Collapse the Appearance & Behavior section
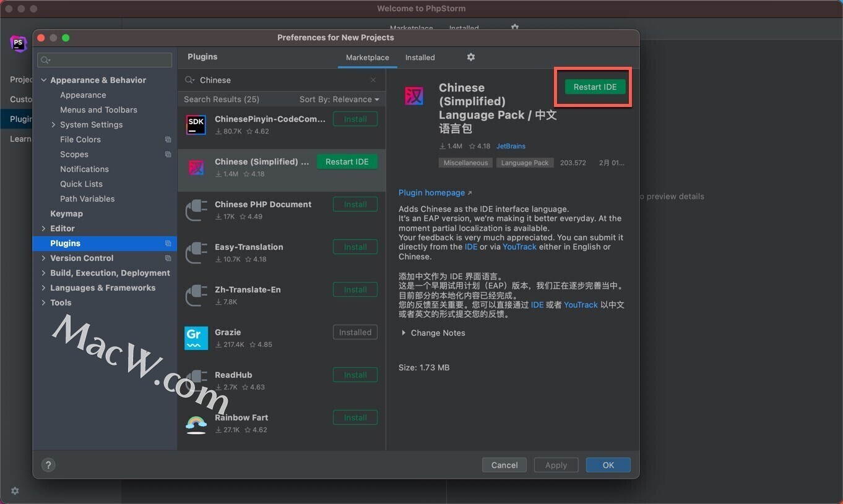The image size is (843, 504). pos(43,80)
